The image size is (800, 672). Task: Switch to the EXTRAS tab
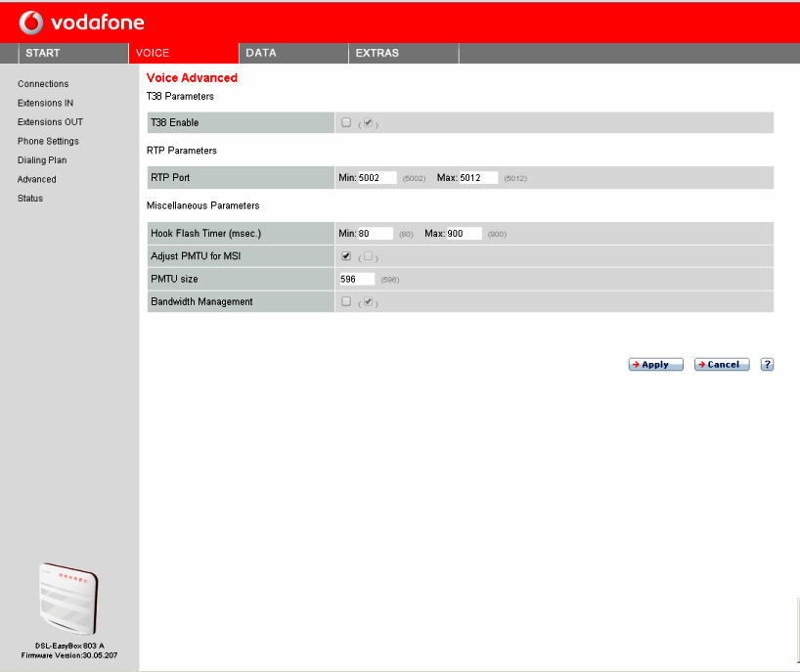pos(377,53)
